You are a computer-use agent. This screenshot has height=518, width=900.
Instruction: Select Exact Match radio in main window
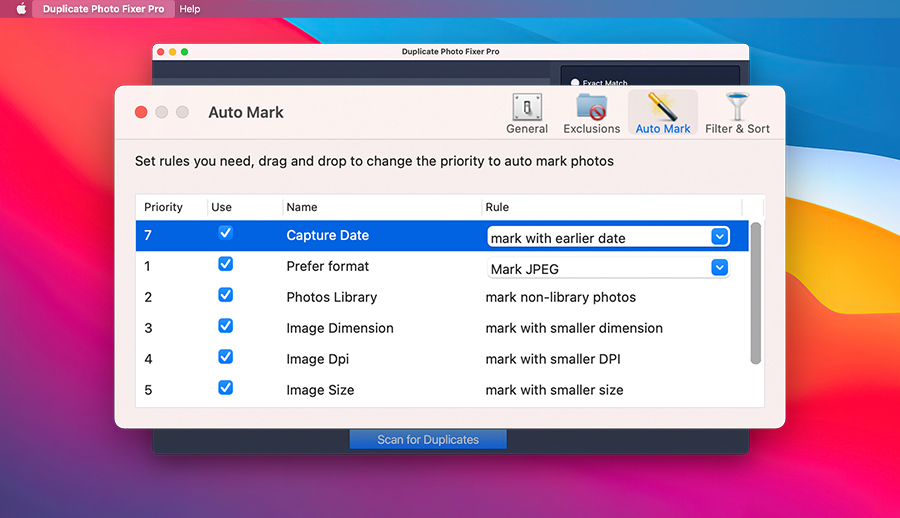575,83
